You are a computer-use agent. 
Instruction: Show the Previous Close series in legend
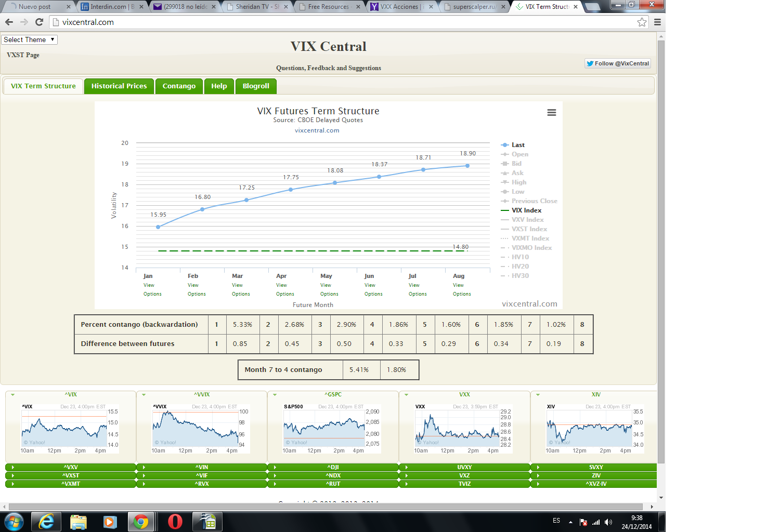tap(529, 201)
